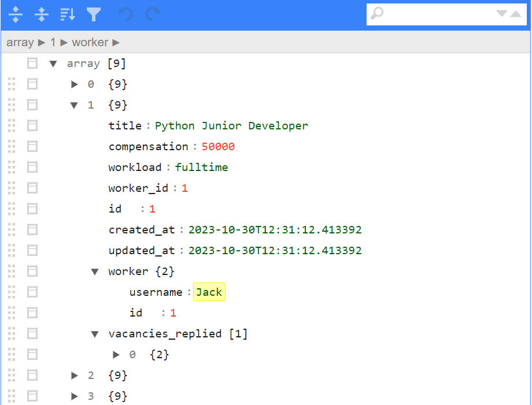The width and height of the screenshot is (532, 405).
Task: Edit the value 'Python Junior Developer'
Action: pos(231,126)
